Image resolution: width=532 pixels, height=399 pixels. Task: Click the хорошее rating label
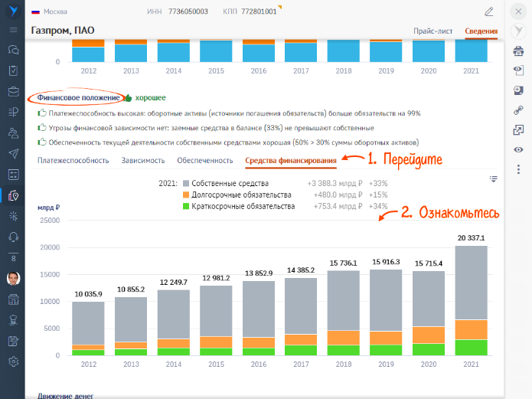[x=150, y=98]
